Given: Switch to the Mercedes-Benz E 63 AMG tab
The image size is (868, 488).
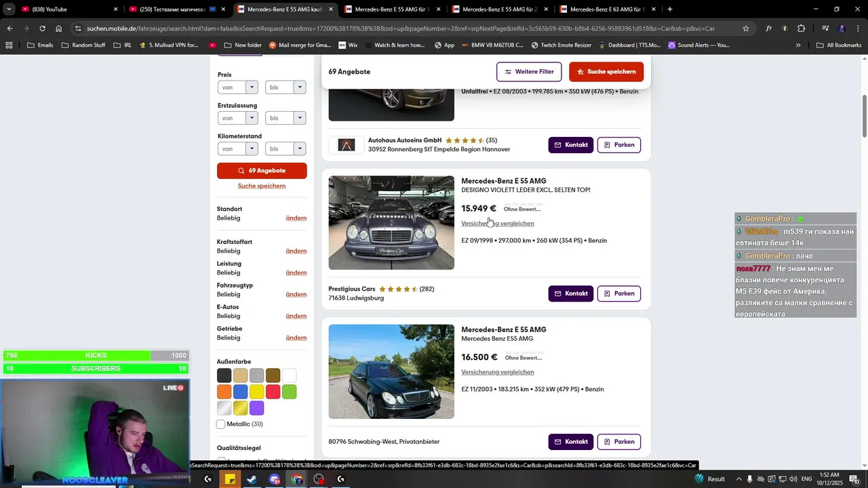Looking at the screenshot, I should tap(607, 9).
